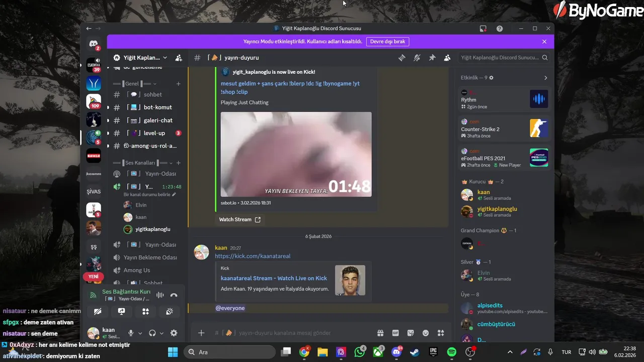
Task: Open Windows Start menu
Action: pyautogui.click(x=173, y=352)
